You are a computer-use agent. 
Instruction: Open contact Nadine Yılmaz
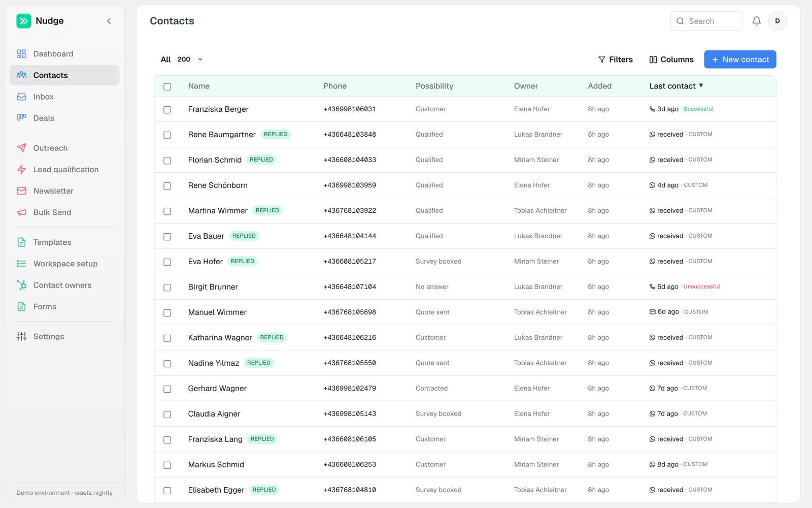pyautogui.click(x=213, y=363)
